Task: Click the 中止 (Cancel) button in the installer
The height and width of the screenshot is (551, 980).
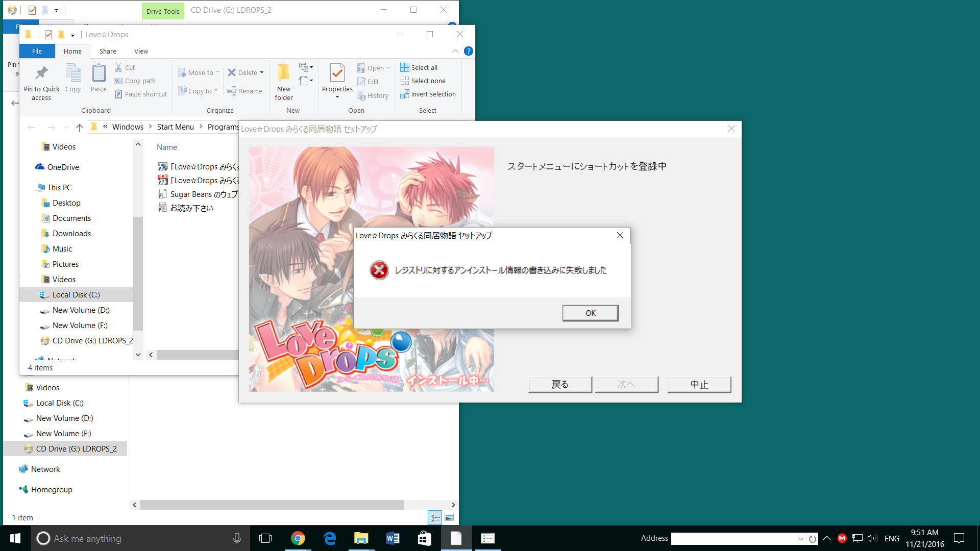Action: pyautogui.click(x=699, y=384)
